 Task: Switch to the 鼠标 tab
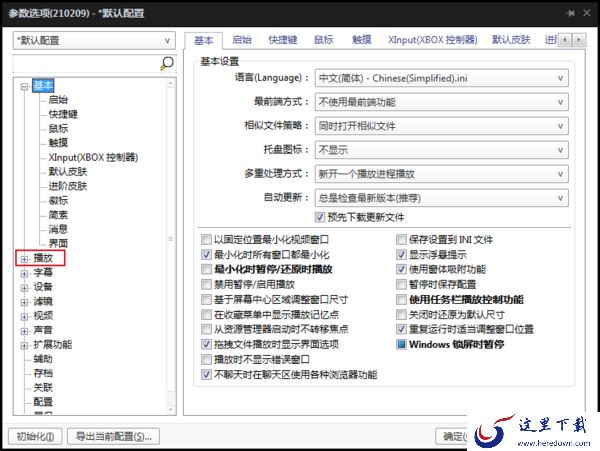pos(324,40)
